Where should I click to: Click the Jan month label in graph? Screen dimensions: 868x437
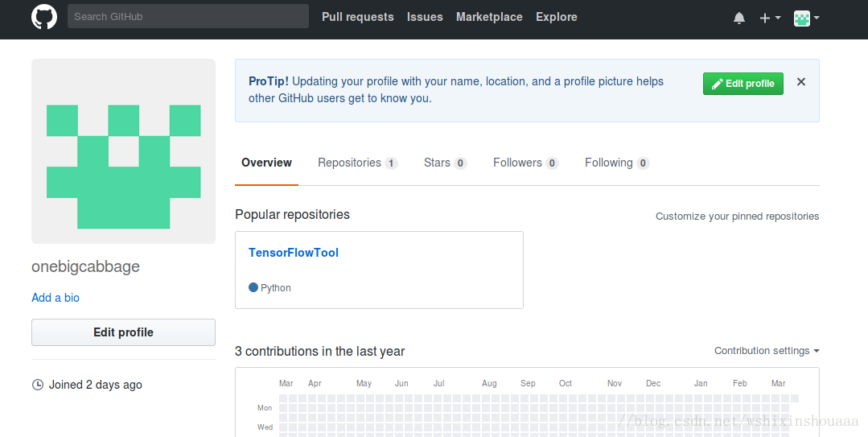(701, 383)
